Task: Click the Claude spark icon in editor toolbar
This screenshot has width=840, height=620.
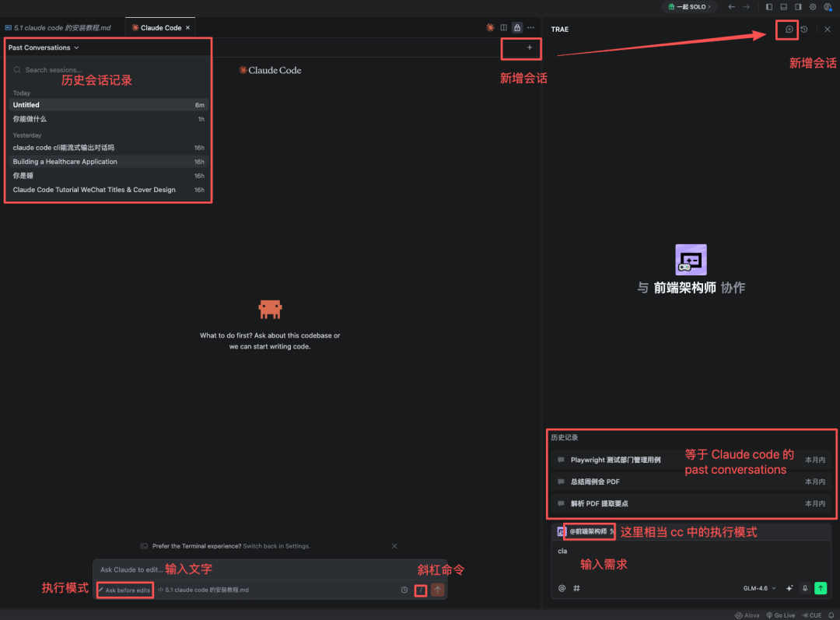Action: (x=490, y=27)
